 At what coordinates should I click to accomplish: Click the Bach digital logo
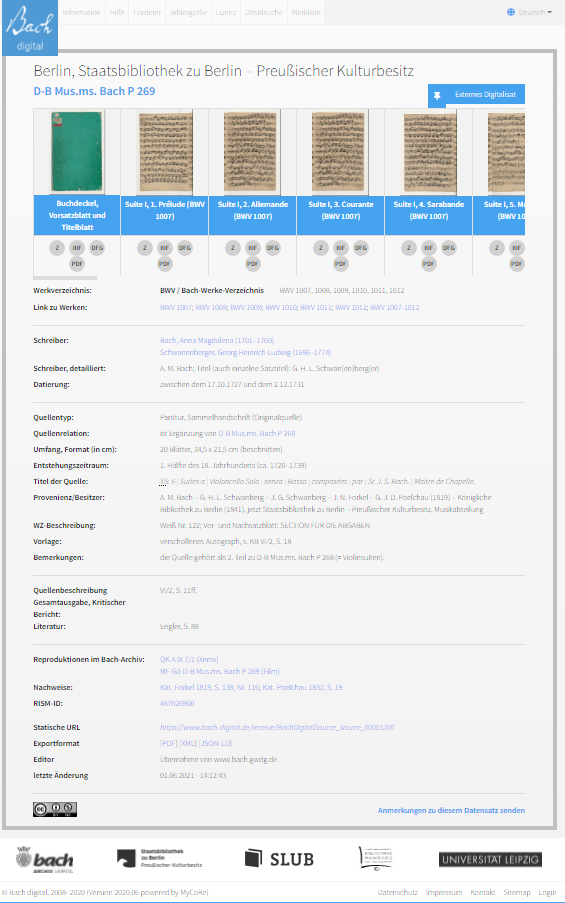pos(30,28)
